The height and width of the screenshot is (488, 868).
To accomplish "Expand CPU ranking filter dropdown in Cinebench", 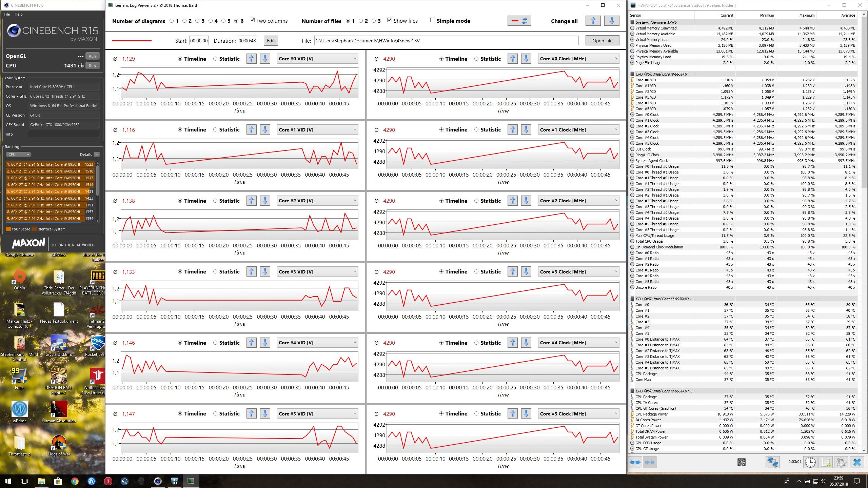I will 18,155.
